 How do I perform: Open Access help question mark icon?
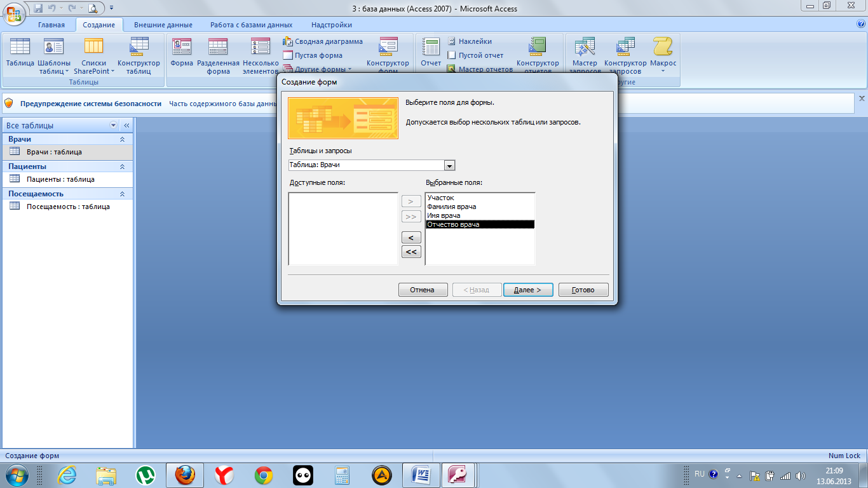[861, 24]
